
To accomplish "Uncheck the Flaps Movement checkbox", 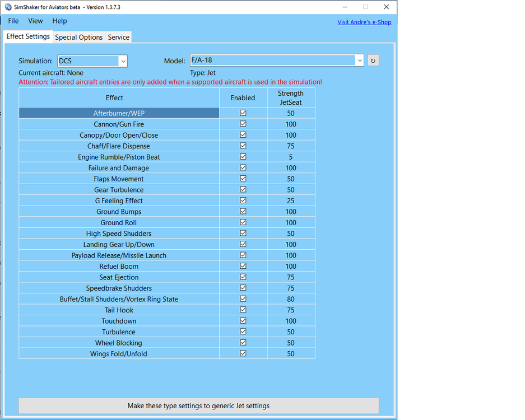I will pyautogui.click(x=243, y=179).
